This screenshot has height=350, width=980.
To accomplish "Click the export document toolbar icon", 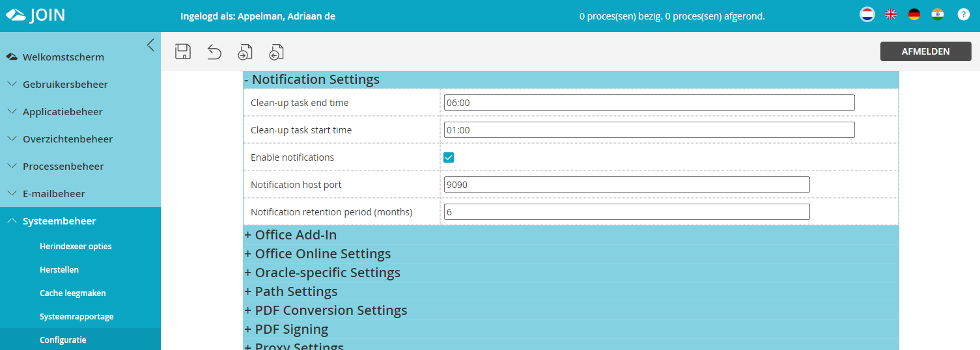I will coord(277,52).
